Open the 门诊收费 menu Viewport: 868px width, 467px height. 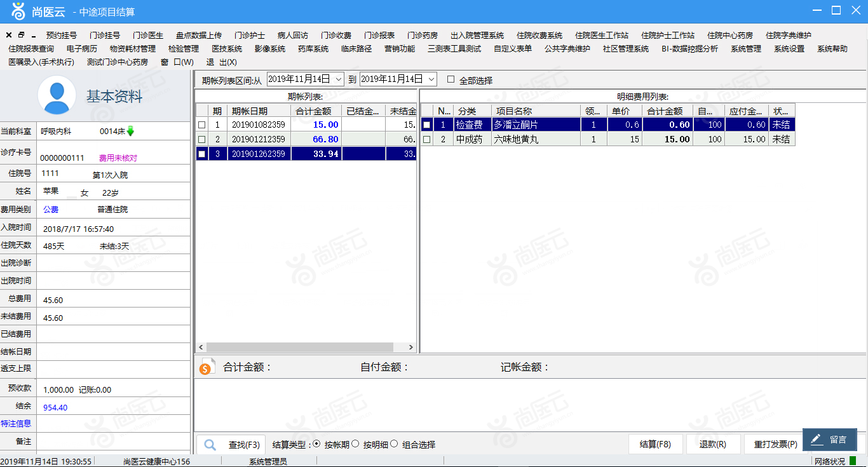coord(336,36)
